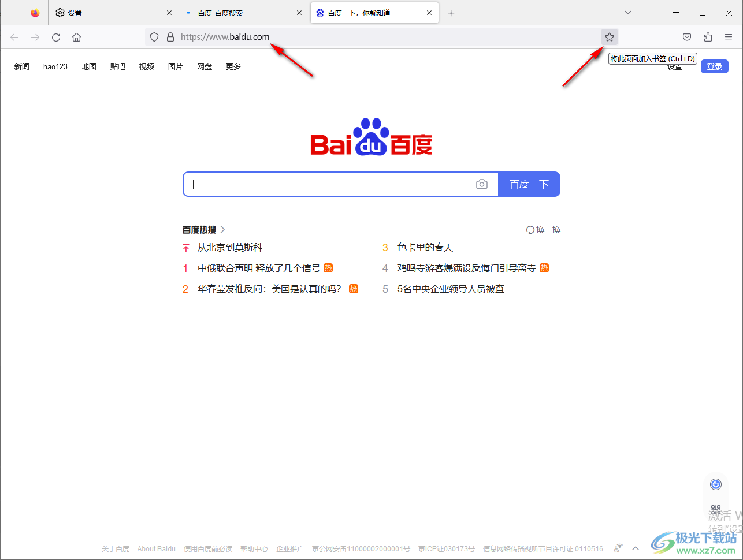This screenshot has height=560, width=743.
Task: Open the 使用百度前必读 footer link
Action: pyautogui.click(x=208, y=549)
